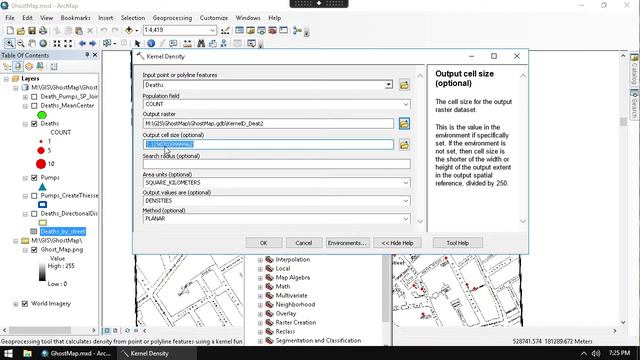This screenshot has height=360, width=640.
Task: Create a new map document
Action: 10,31
